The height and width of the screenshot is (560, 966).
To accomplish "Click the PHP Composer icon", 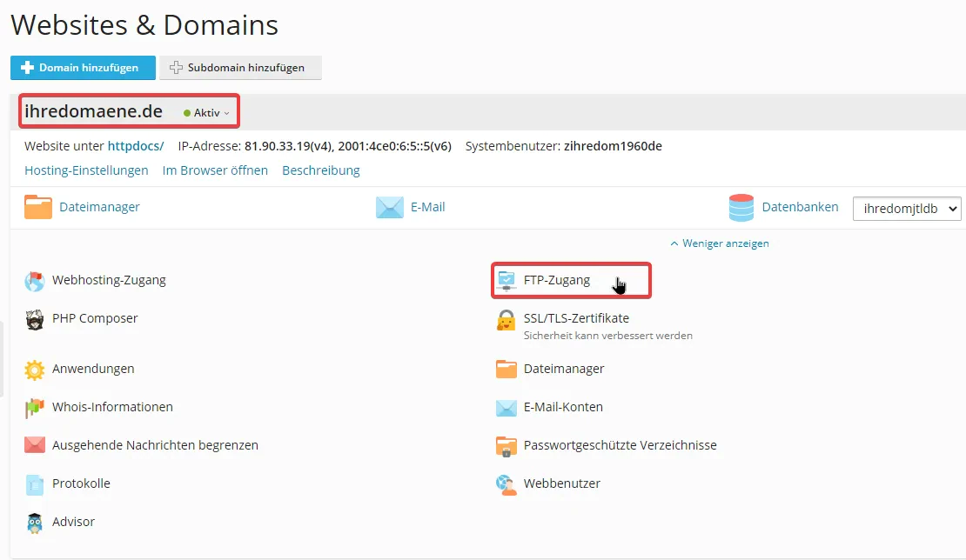I will click(x=35, y=319).
